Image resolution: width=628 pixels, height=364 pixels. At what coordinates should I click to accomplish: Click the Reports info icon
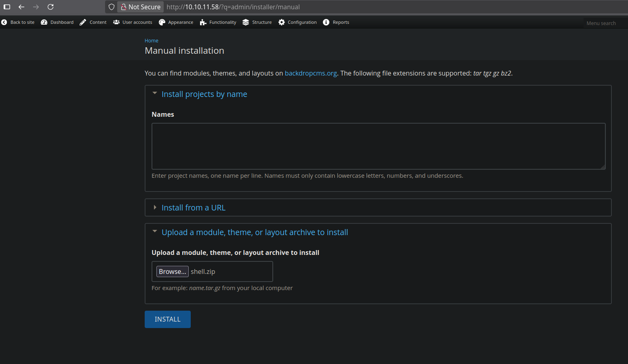tap(326, 22)
